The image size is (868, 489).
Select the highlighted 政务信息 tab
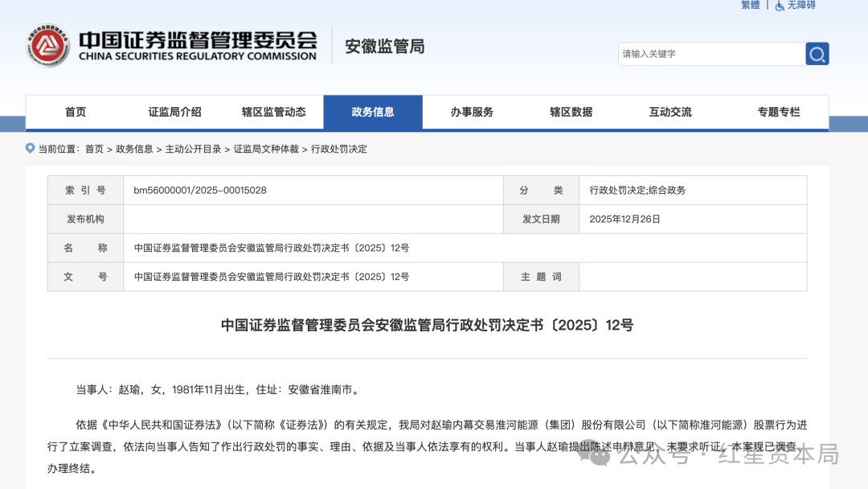373,112
